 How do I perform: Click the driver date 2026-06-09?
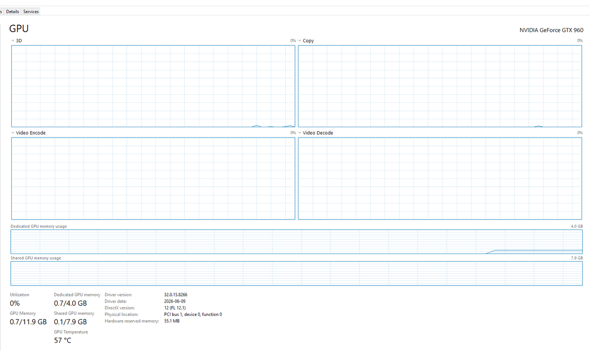tap(175, 301)
